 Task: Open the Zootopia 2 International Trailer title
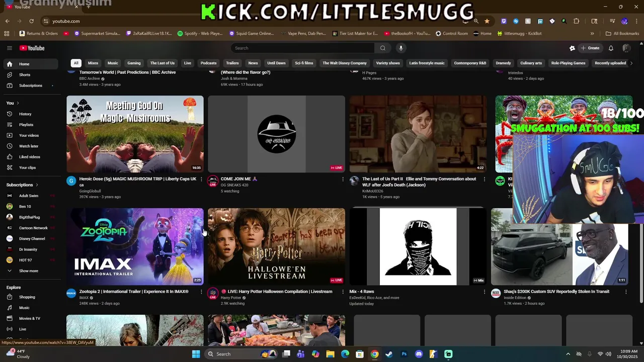click(x=134, y=292)
